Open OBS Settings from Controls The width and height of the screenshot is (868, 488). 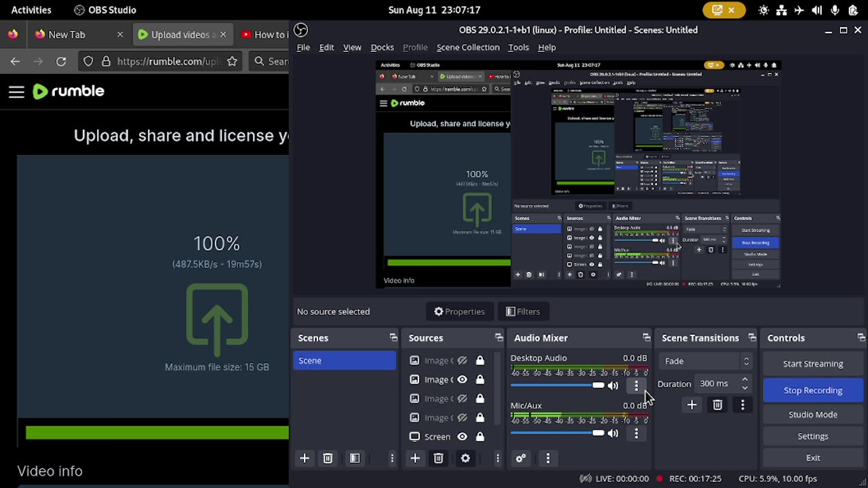coord(813,436)
